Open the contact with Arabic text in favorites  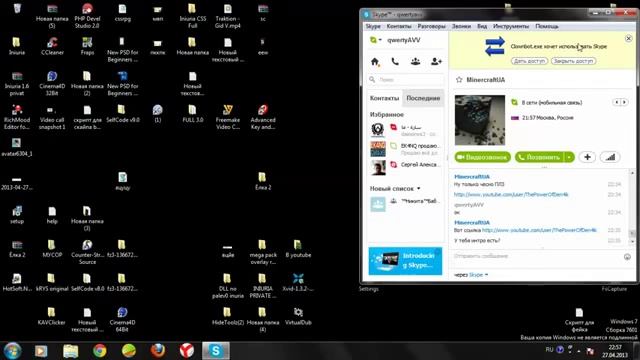click(x=405, y=130)
